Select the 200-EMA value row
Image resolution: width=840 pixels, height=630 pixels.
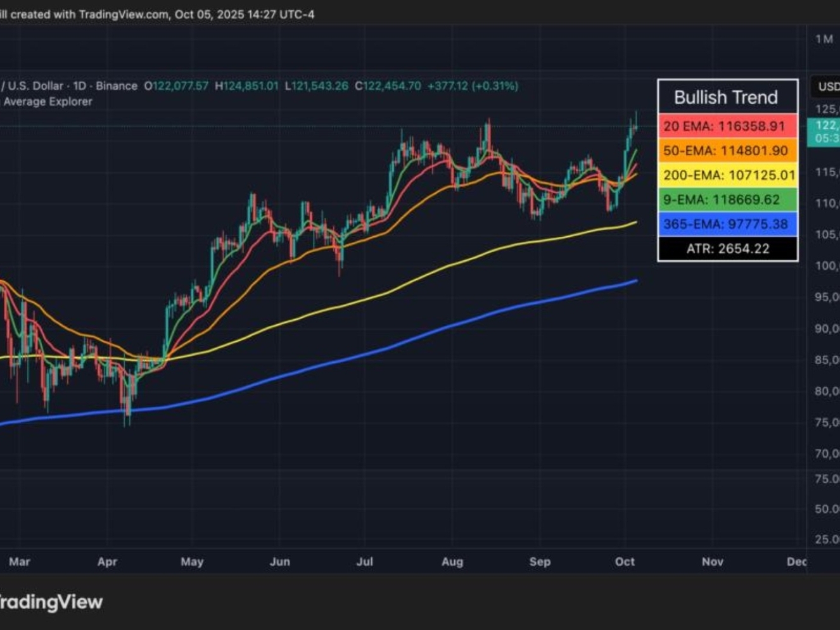point(727,175)
